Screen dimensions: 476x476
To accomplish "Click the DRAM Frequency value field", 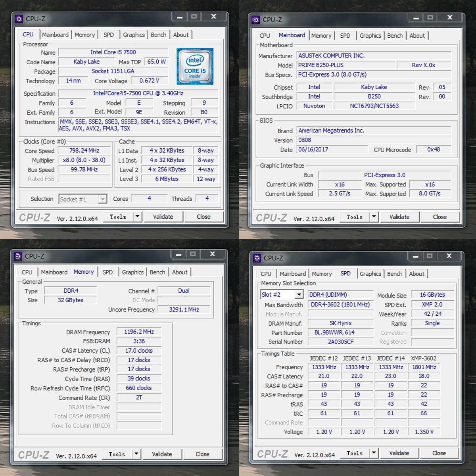I will tap(139, 332).
